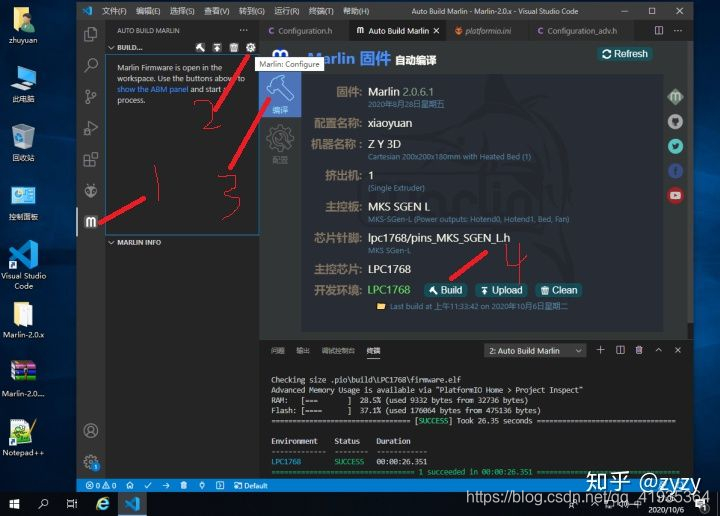Switch to Configuration.h tab

(x=305, y=31)
